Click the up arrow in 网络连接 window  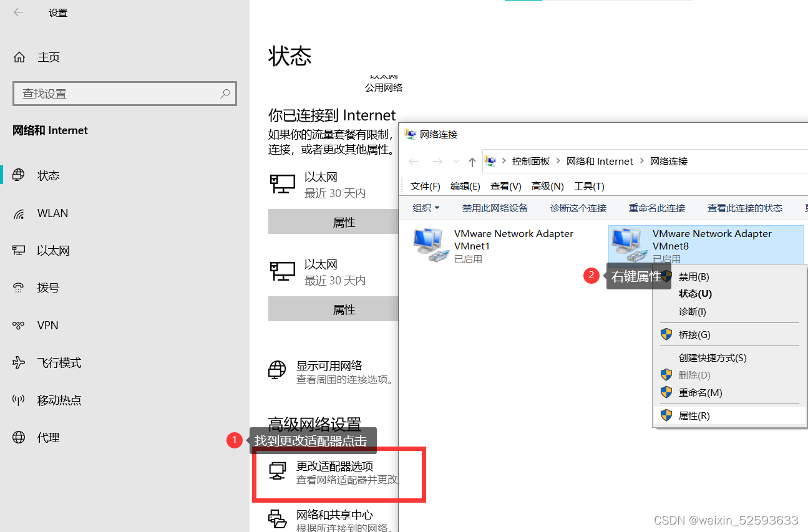472,162
